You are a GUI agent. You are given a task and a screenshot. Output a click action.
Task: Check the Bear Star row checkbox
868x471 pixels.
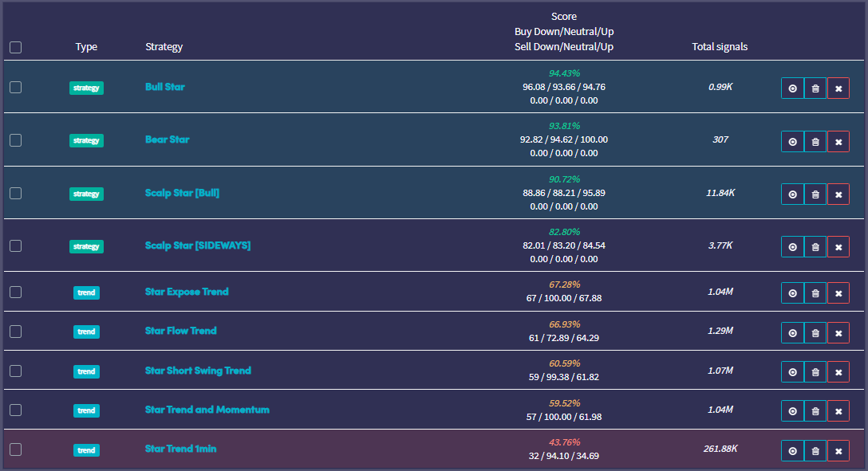[15, 140]
